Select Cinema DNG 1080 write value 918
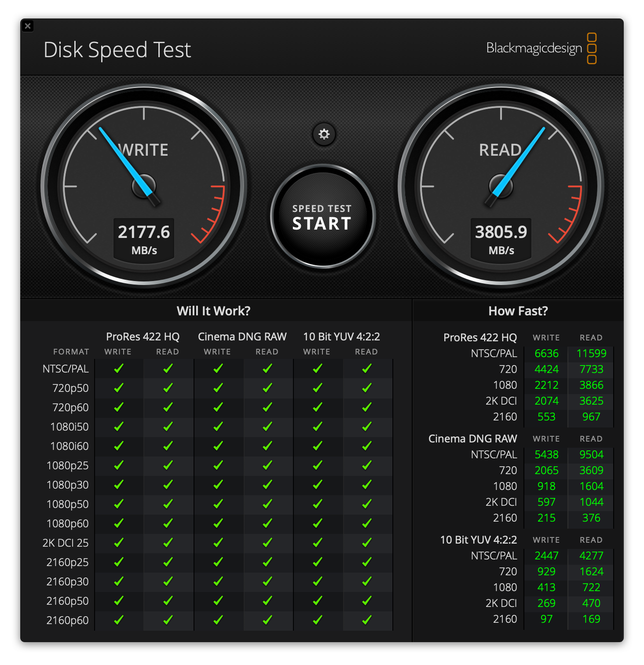This screenshot has width=644, height=665. pos(546,486)
